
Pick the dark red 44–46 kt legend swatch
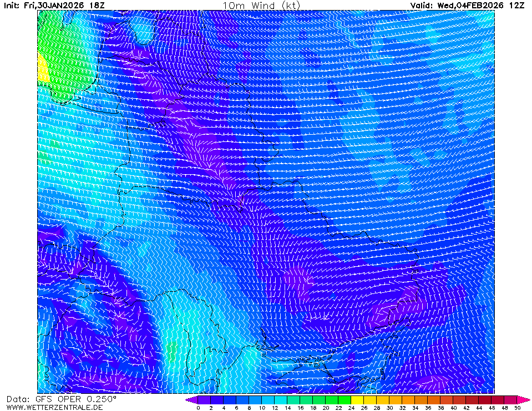click(485, 399)
